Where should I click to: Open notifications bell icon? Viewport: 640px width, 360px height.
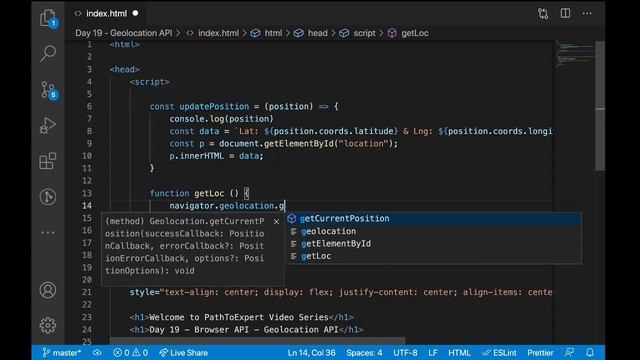590,353
